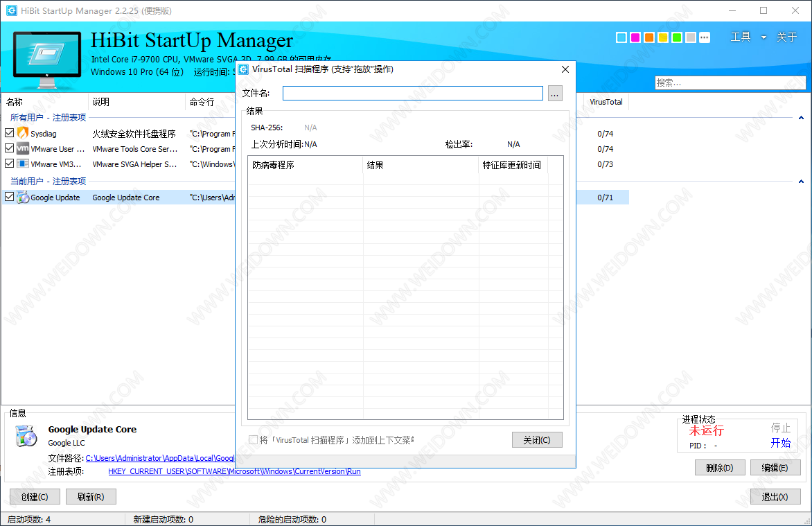
Task: Select the green theme color swatch
Action: click(x=676, y=37)
